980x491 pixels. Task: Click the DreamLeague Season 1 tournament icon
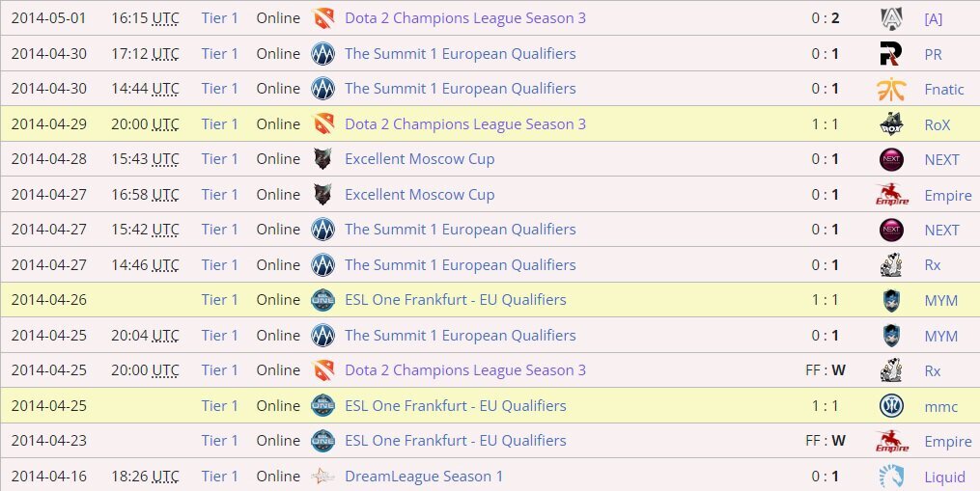click(323, 476)
